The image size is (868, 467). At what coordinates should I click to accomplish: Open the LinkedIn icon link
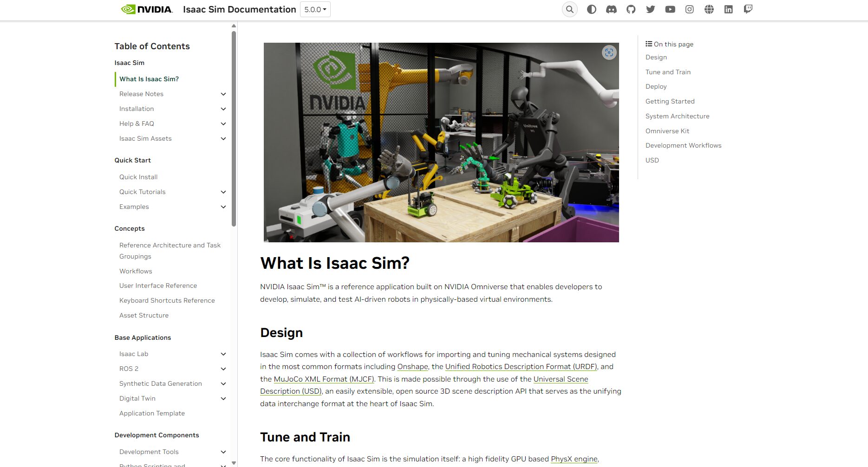point(728,9)
